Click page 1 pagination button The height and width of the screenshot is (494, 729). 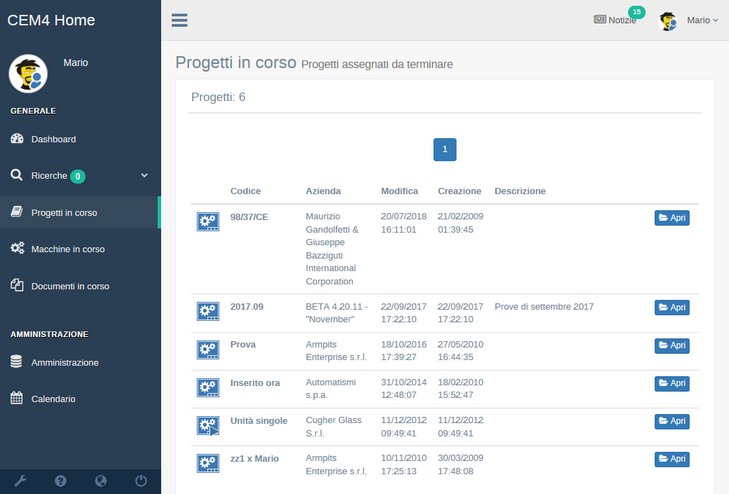(x=445, y=149)
